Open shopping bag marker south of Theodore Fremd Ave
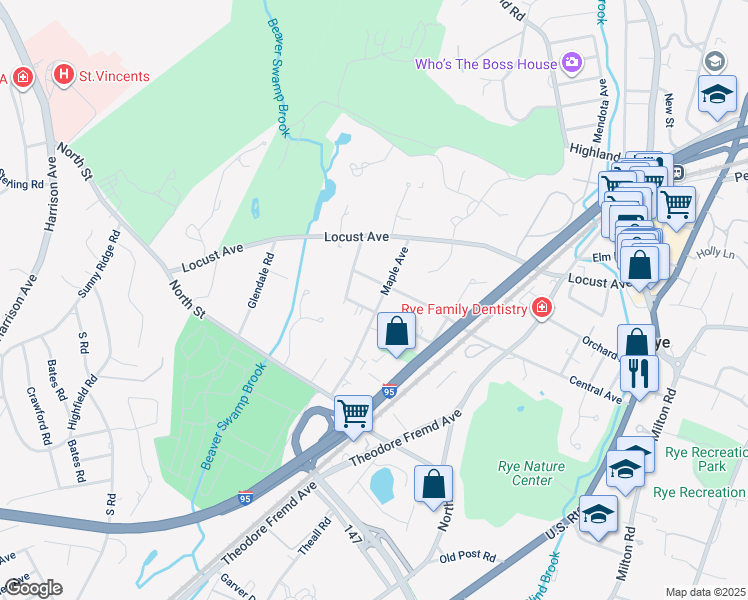This screenshot has width=748, height=600. pyautogui.click(x=433, y=487)
